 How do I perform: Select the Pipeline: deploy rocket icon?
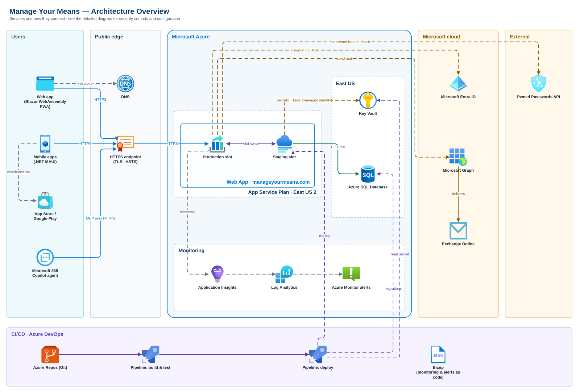[x=318, y=354]
